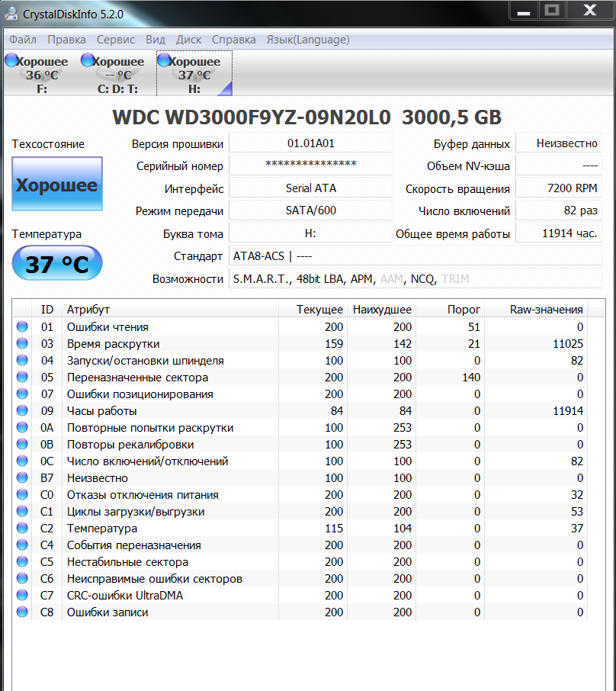Click status orb for Неисправимые ошибки секторов

click(x=22, y=578)
